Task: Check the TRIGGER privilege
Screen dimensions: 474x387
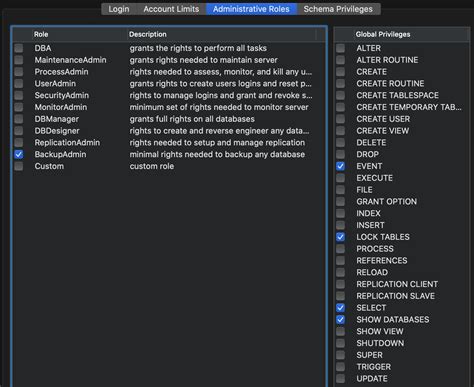Action: [340, 367]
